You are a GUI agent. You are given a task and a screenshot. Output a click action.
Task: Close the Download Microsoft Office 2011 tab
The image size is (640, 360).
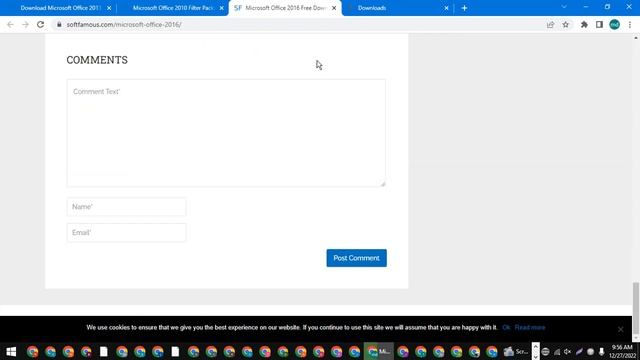click(x=109, y=8)
